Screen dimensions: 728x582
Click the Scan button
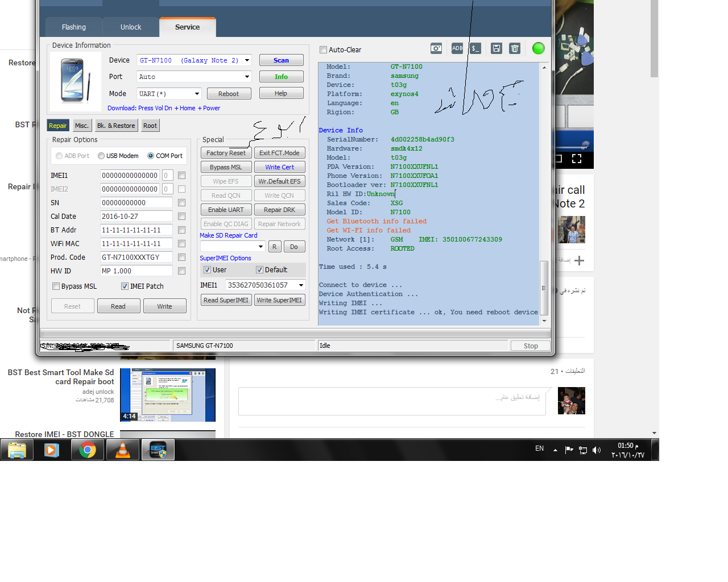(x=281, y=60)
